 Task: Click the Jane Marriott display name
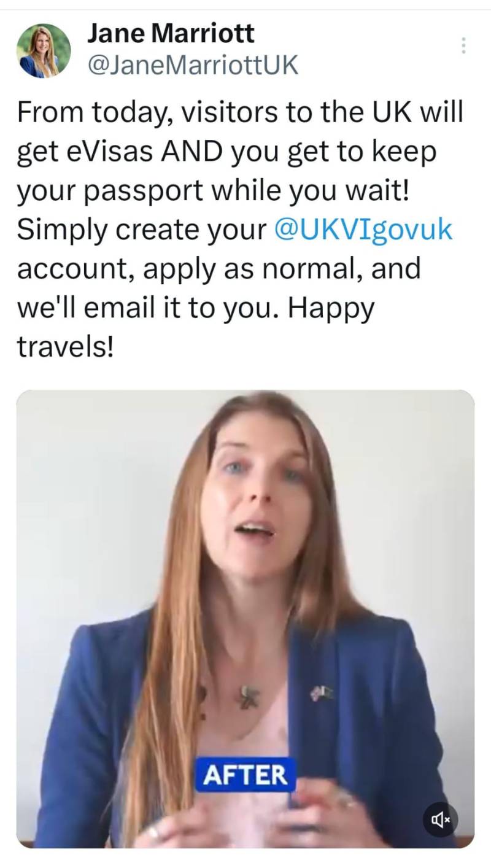point(171,33)
